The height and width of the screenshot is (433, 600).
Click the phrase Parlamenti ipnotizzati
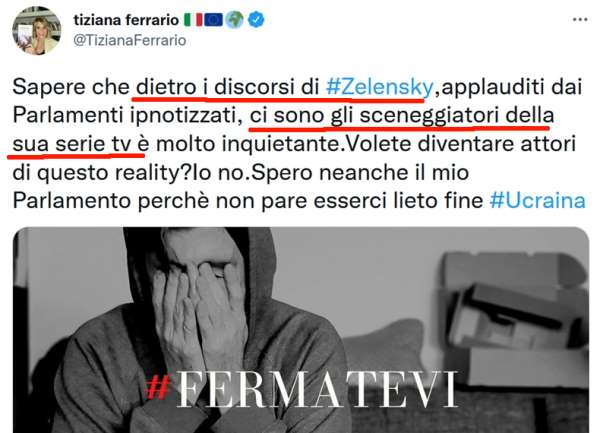[128, 116]
